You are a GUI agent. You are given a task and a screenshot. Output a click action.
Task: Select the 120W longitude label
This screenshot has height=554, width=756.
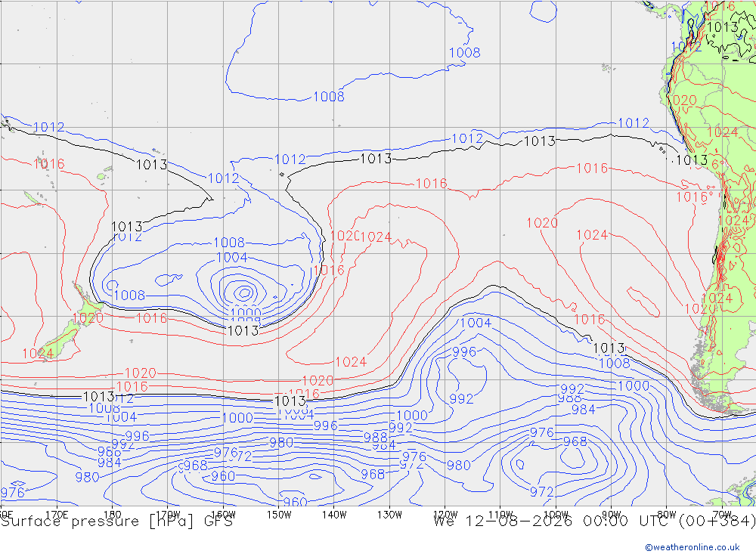coord(445,515)
